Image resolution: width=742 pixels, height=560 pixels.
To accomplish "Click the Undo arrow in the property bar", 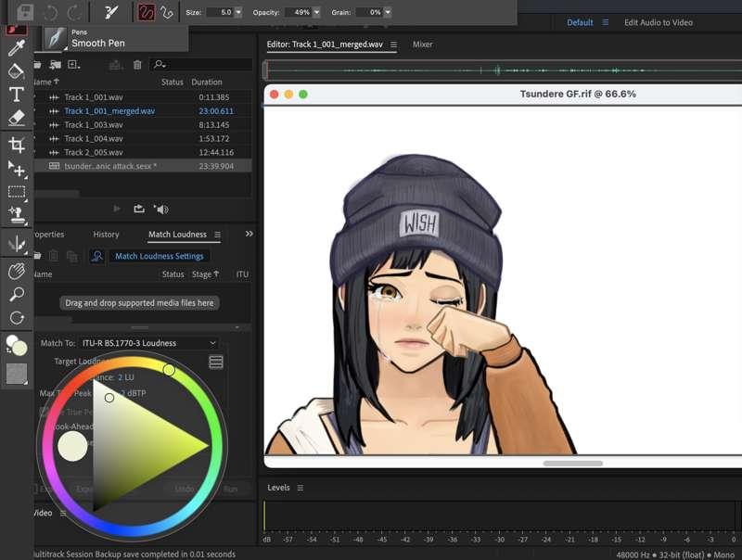I will 50,12.
